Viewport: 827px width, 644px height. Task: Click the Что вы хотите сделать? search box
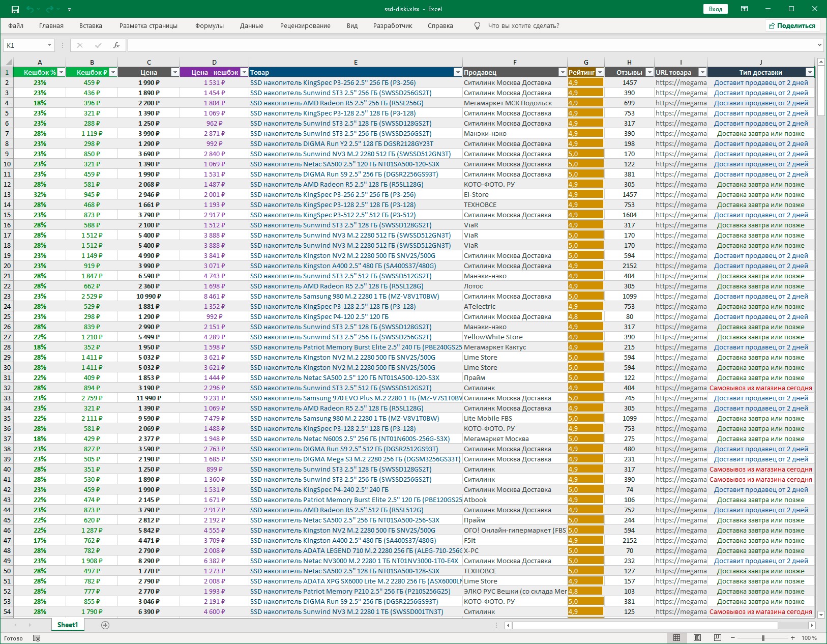(x=523, y=26)
